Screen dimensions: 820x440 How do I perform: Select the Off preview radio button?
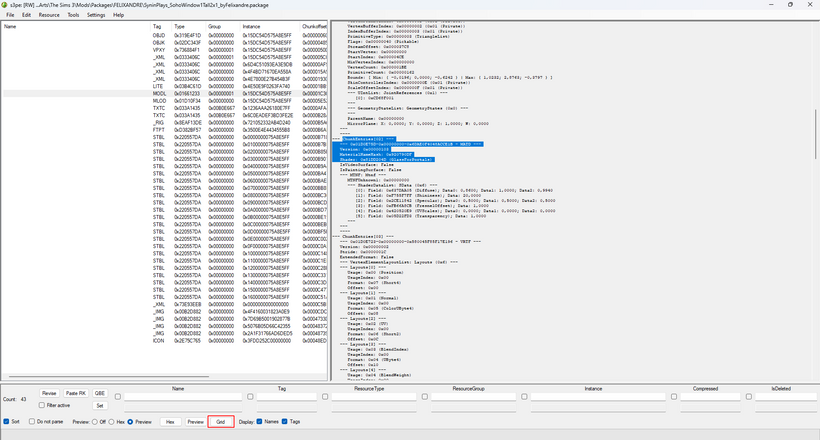tap(95, 422)
